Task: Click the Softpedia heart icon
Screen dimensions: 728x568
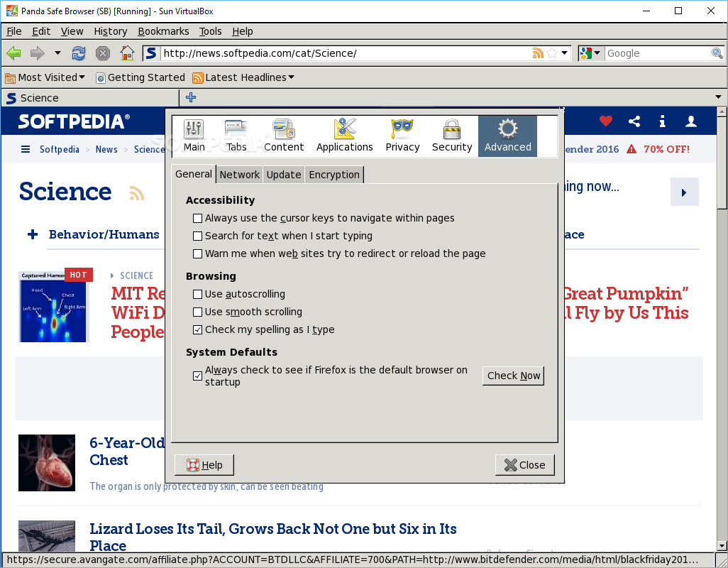Action: [605, 121]
